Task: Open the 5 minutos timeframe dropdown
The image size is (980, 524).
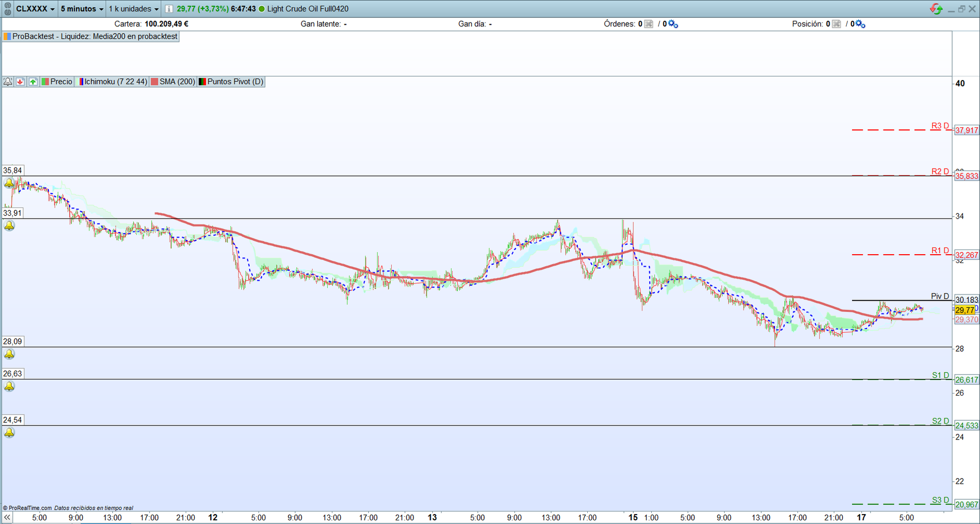Action: pyautogui.click(x=81, y=8)
